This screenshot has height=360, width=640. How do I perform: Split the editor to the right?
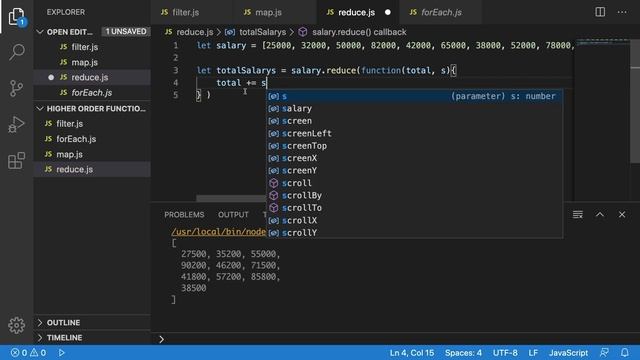(600, 12)
